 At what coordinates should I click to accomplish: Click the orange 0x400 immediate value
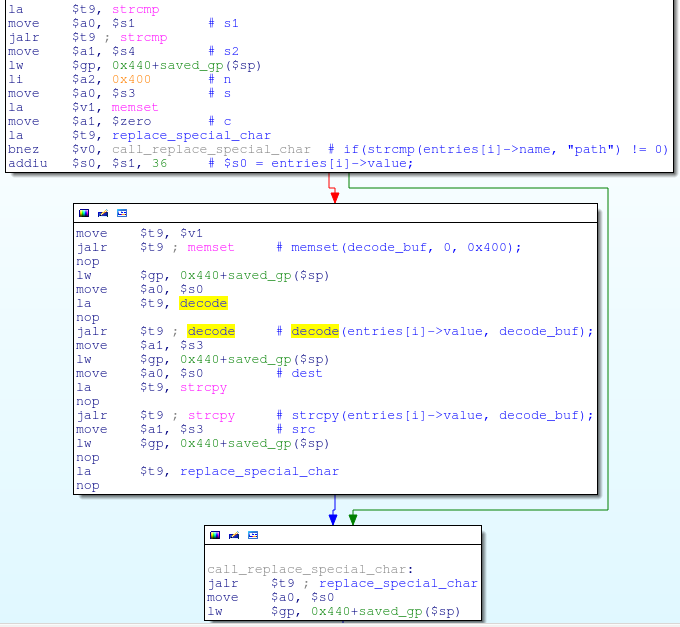click(131, 79)
